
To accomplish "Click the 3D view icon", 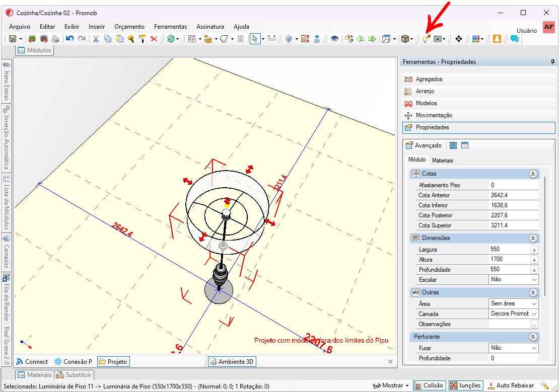I will coord(317,39).
